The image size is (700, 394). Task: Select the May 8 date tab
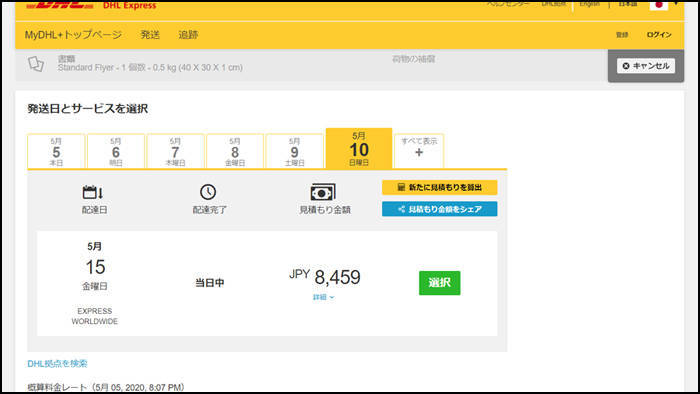pyautogui.click(x=235, y=151)
